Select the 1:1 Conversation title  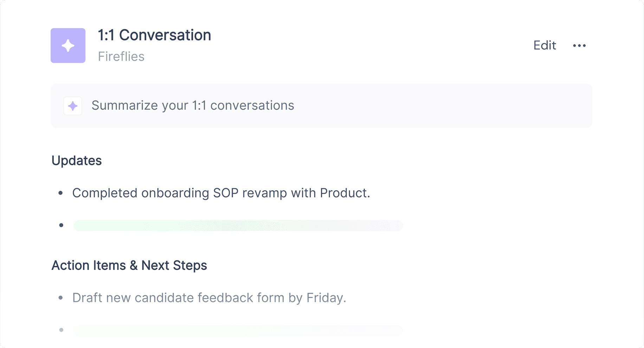pyautogui.click(x=154, y=35)
